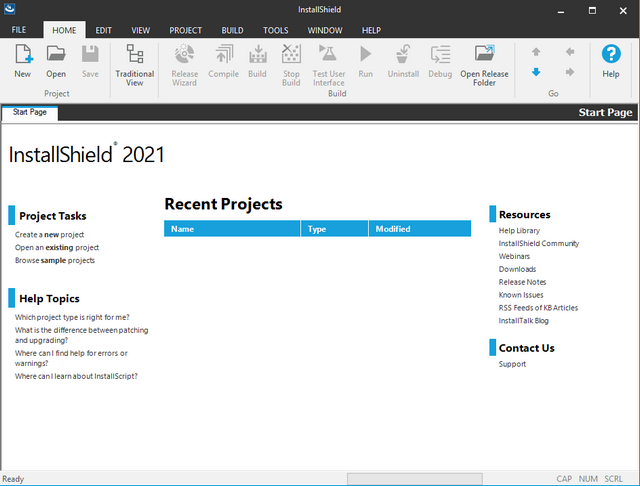Screen dimensions: 640x486
Task: Open the TOOLS ribbon tab
Action: (x=275, y=31)
